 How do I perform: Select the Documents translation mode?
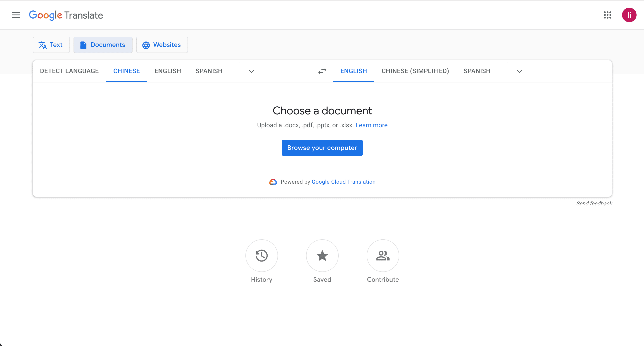pos(103,45)
